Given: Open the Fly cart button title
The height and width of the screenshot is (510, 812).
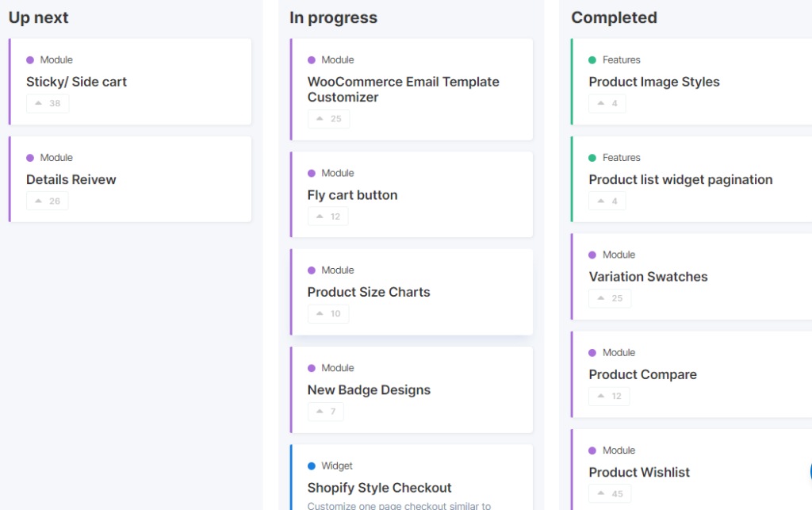Looking at the screenshot, I should pos(352,195).
